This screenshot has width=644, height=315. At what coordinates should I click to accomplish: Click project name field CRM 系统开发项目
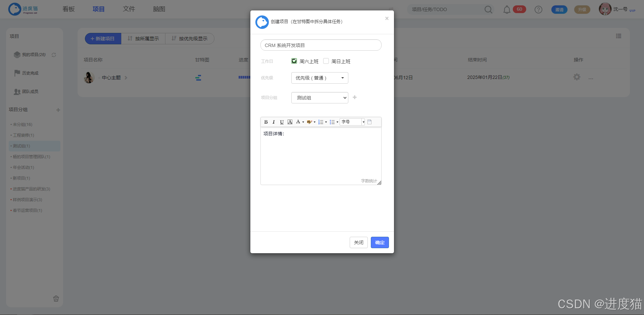pos(321,45)
